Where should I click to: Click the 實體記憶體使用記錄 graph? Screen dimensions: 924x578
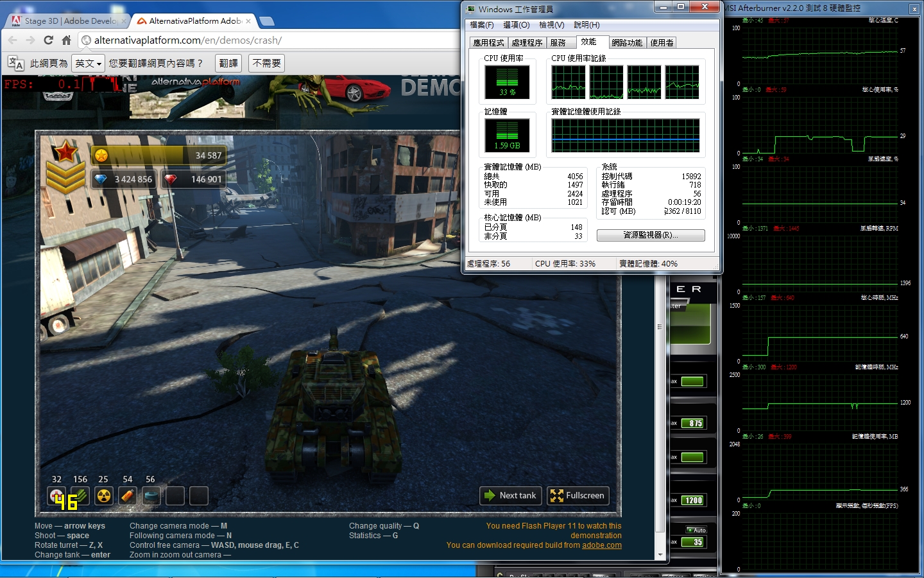[x=626, y=136]
